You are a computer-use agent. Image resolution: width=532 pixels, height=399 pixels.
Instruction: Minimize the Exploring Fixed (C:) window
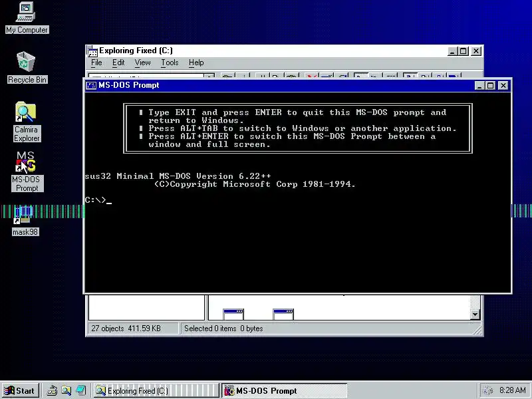(x=452, y=51)
